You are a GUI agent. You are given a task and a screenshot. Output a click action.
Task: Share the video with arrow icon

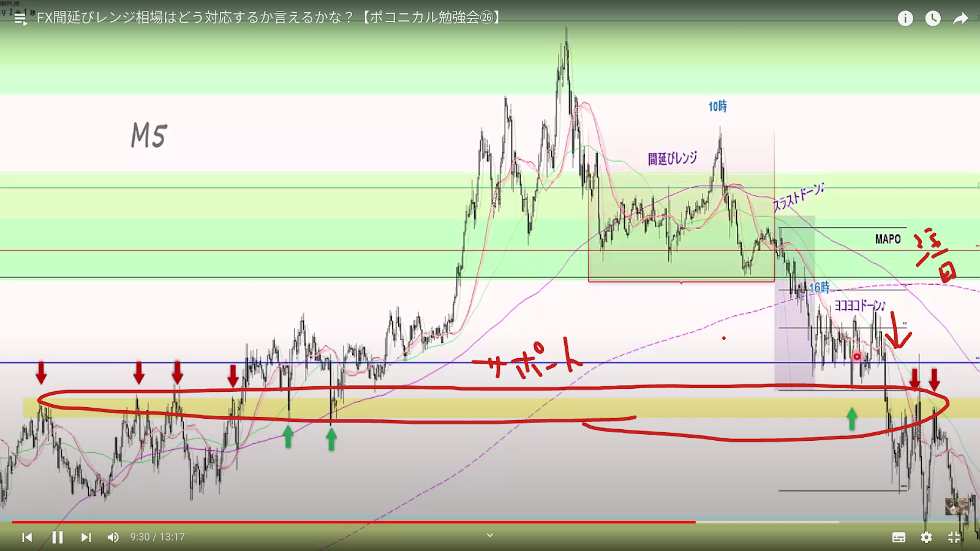(960, 18)
